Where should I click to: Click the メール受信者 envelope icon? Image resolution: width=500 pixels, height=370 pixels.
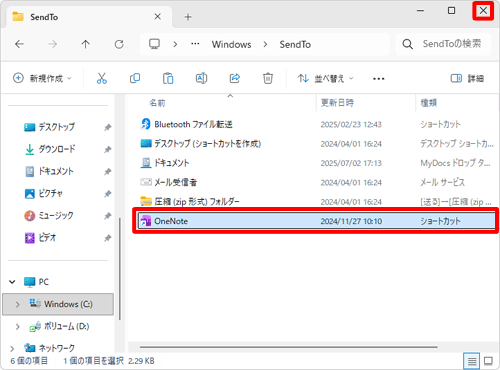pyautogui.click(x=146, y=182)
